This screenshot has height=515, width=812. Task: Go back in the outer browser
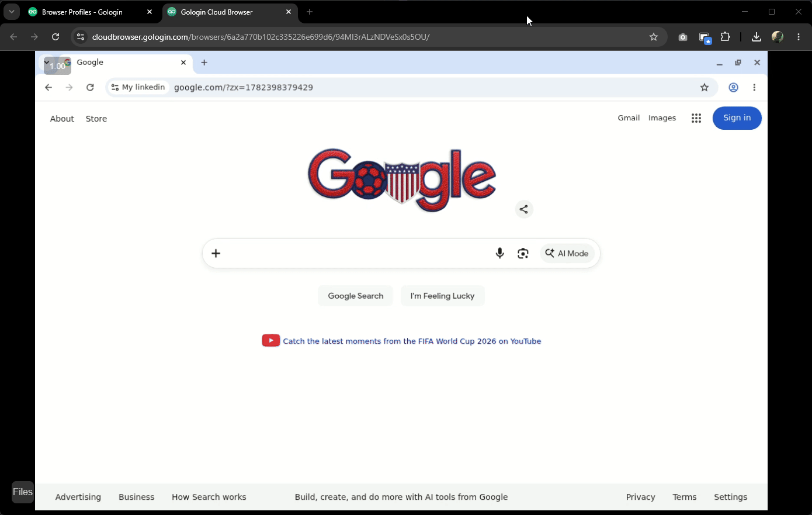(x=13, y=37)
